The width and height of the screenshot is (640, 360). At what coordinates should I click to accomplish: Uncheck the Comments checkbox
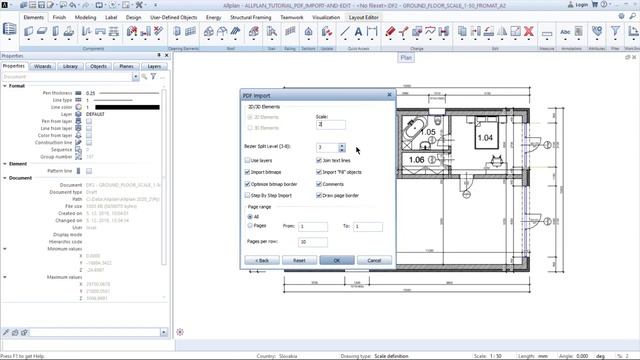click(319, 184)
